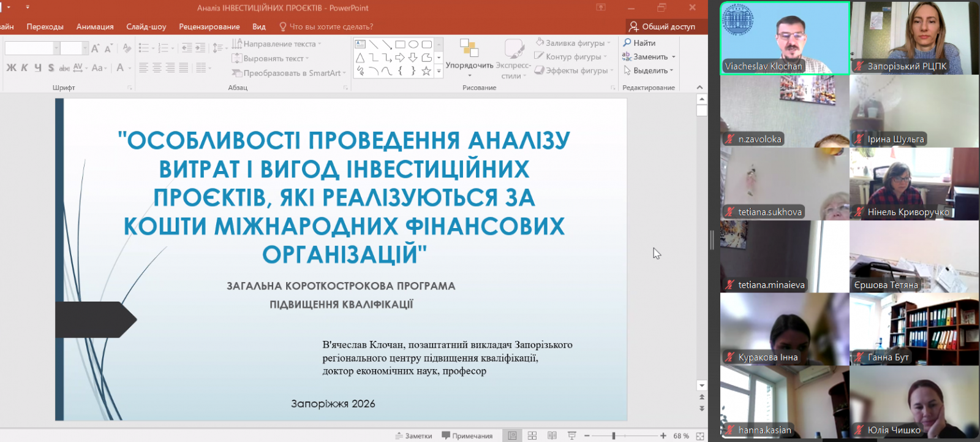Toggle italic К formatting
The image size is (980, 442).
click(x=24, y=68)
